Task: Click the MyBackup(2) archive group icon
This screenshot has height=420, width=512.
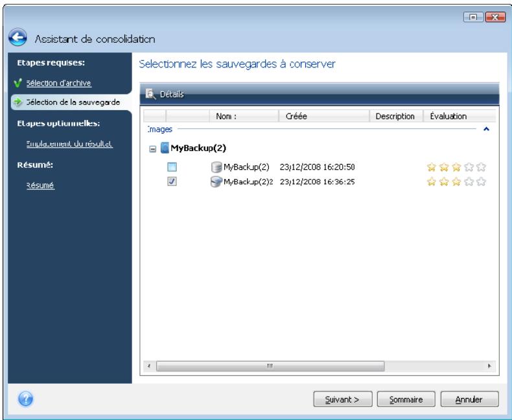Action: pyautogui.click(x=165, y=148)
